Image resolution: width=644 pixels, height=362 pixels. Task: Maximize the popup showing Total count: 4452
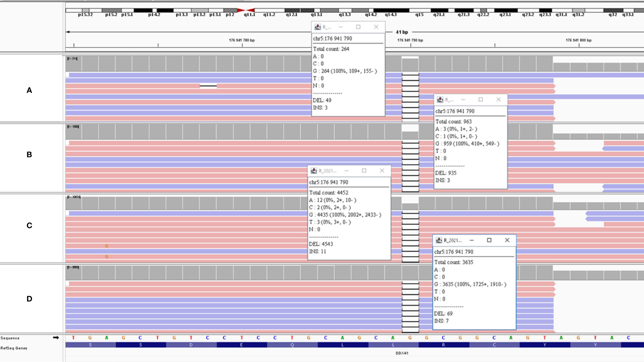tap(364, 171)
